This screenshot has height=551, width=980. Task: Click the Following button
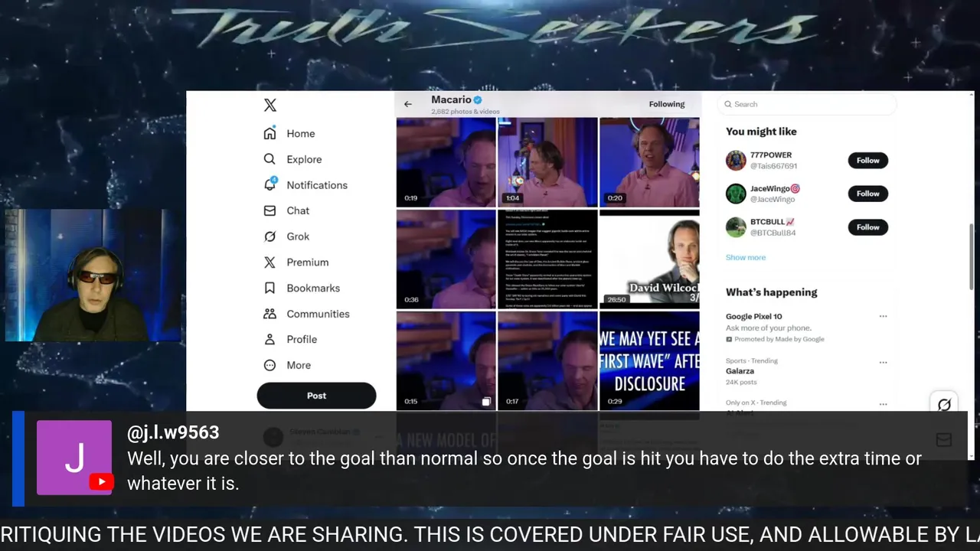click(667, 104)
